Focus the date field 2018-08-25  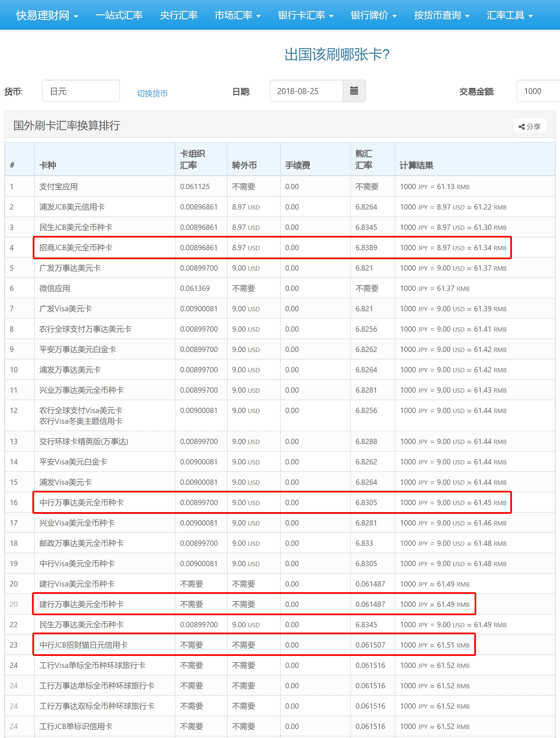tap(306, 91)
